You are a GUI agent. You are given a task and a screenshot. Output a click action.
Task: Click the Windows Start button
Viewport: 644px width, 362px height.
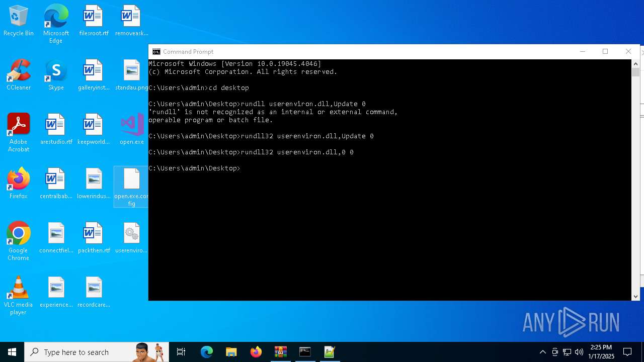click(x=12, y=352)
